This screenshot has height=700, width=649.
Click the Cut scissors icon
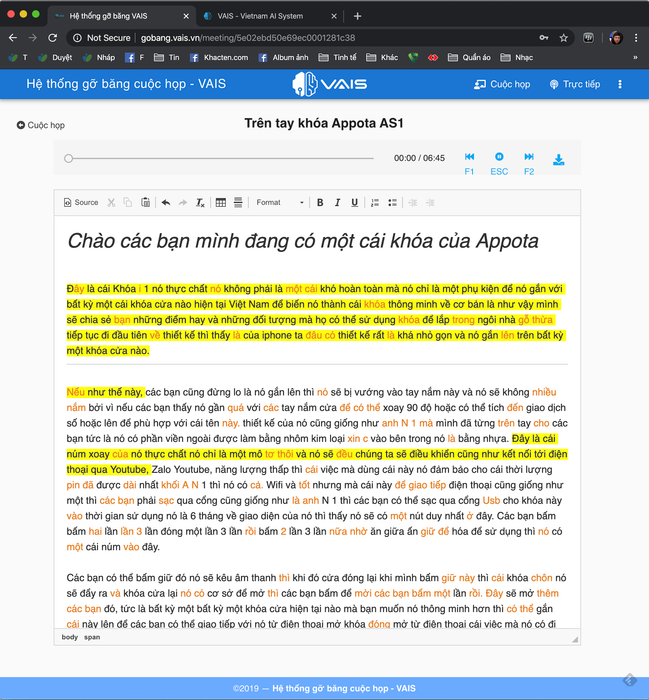click(111, 203)
